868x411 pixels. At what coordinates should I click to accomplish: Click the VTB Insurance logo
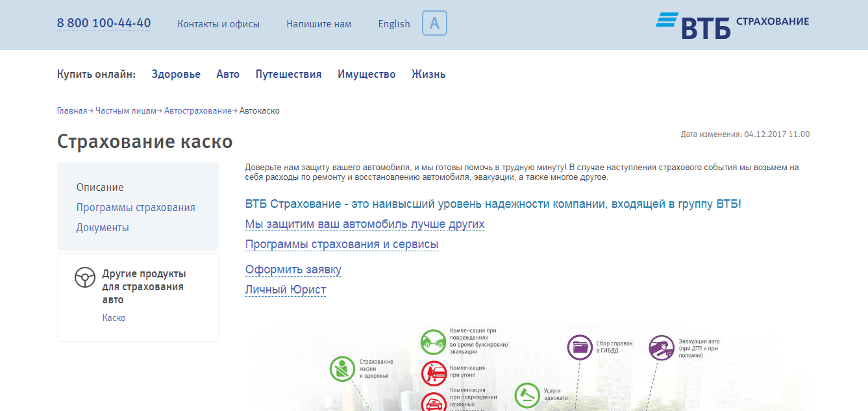[x=732, y=25]
